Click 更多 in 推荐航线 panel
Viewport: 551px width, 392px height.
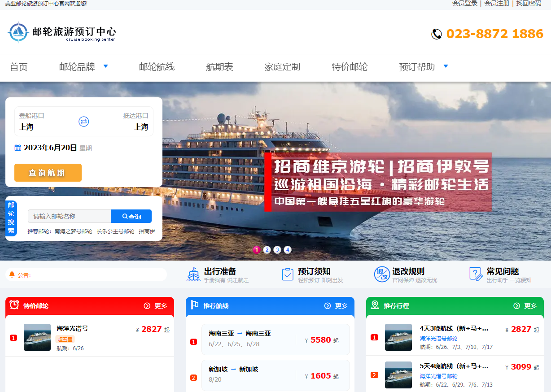tap(341, 306)
